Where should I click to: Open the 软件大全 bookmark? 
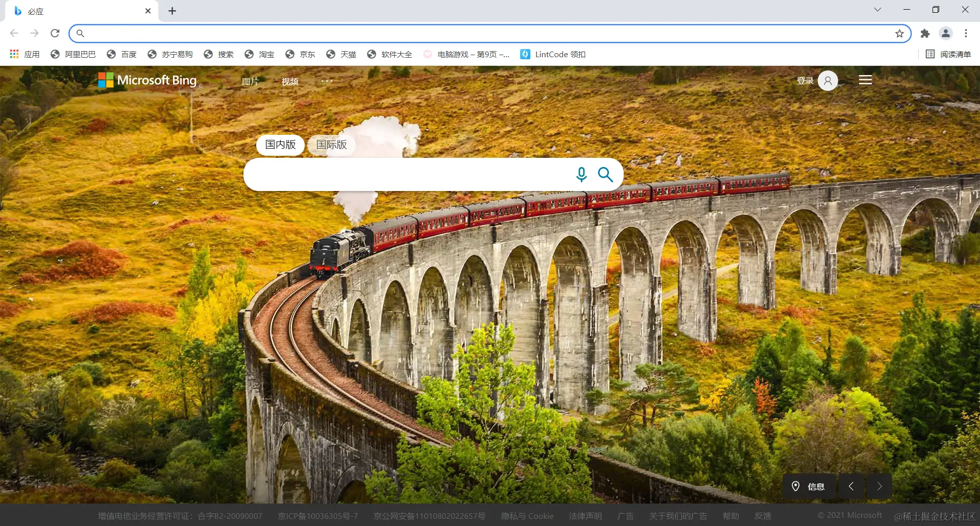click(x=389, y=54)
